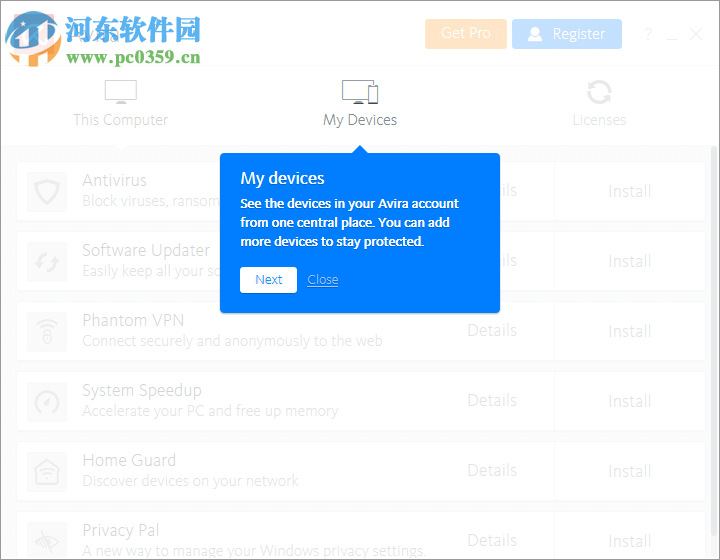Install Phantom VPN

(630, 331)
